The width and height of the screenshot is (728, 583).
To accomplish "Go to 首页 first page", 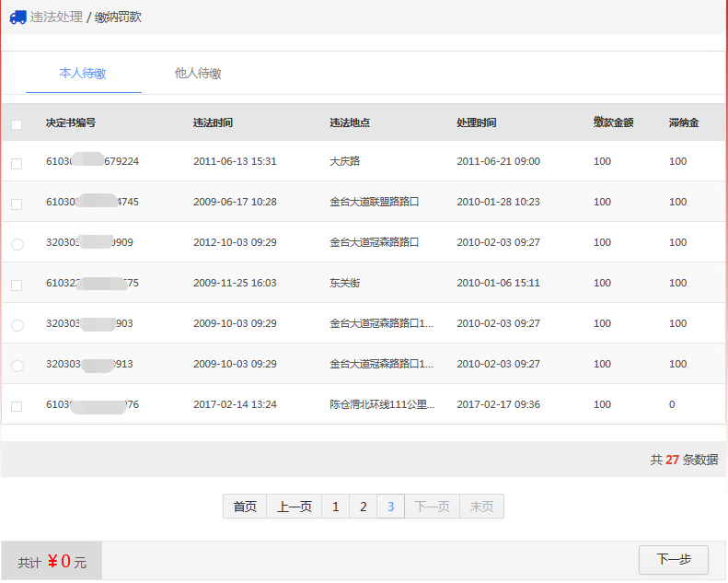I will (245, 507).
